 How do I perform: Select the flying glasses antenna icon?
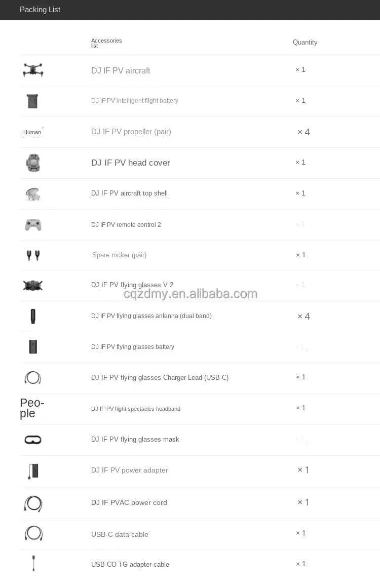point(33,316)
